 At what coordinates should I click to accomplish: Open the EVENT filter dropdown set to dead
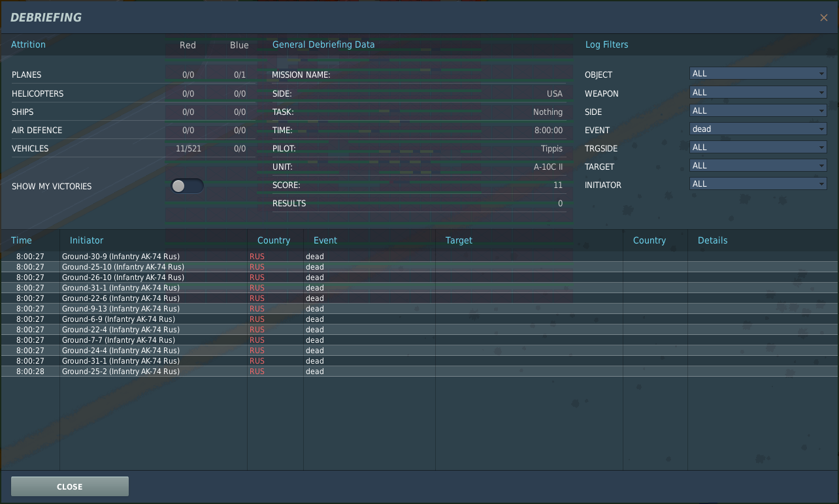(x=758, y=129)
